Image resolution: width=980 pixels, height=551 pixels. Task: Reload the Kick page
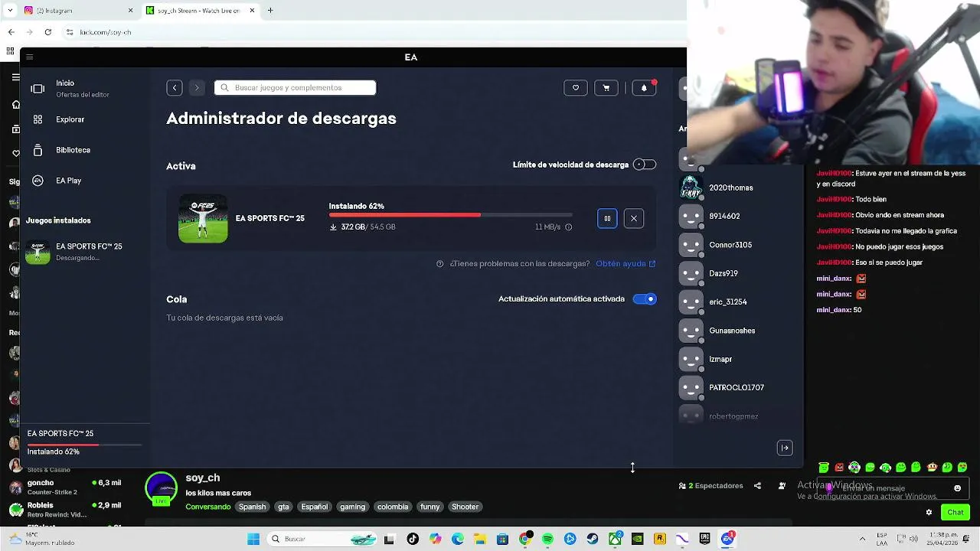click(x=47, y=32)
